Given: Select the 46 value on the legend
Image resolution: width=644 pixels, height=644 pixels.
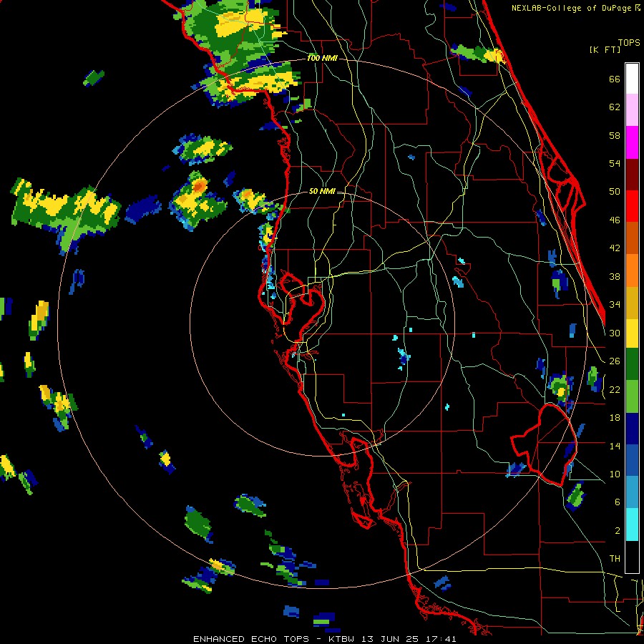Looking at the screenshot, I should 615,220.
